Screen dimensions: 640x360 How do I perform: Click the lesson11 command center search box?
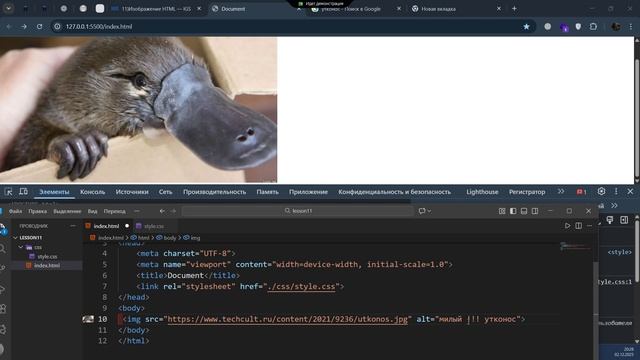(x=298, y=211)
